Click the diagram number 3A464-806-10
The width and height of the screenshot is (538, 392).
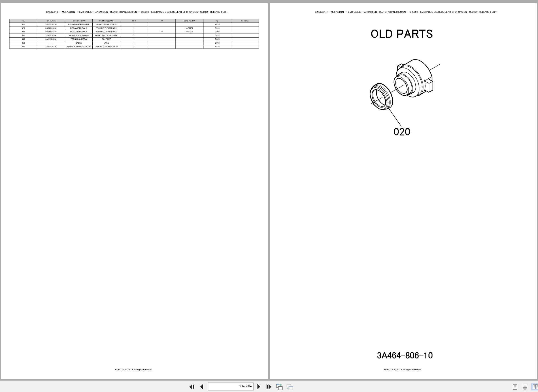pyautogui.click(x=405, y=355)
